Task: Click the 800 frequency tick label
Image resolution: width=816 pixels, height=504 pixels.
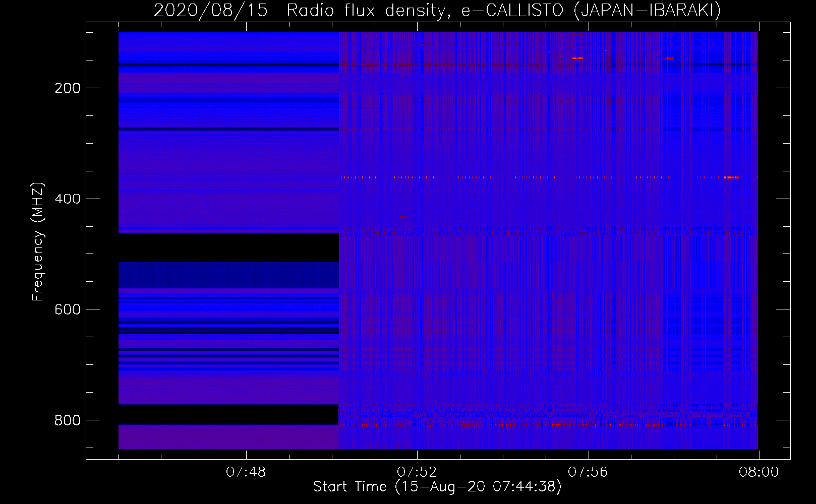Action: (x=68, y=420)
